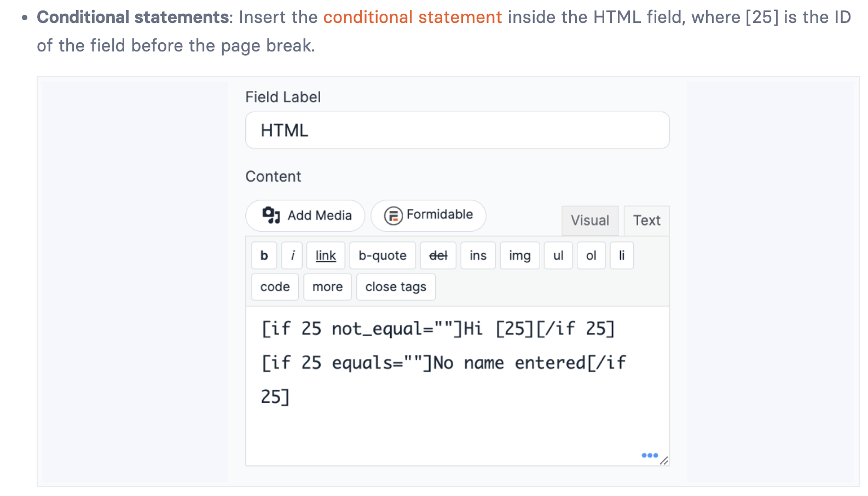Click the code tag button
Screen dimensions: 868x496
click(275, 287)
